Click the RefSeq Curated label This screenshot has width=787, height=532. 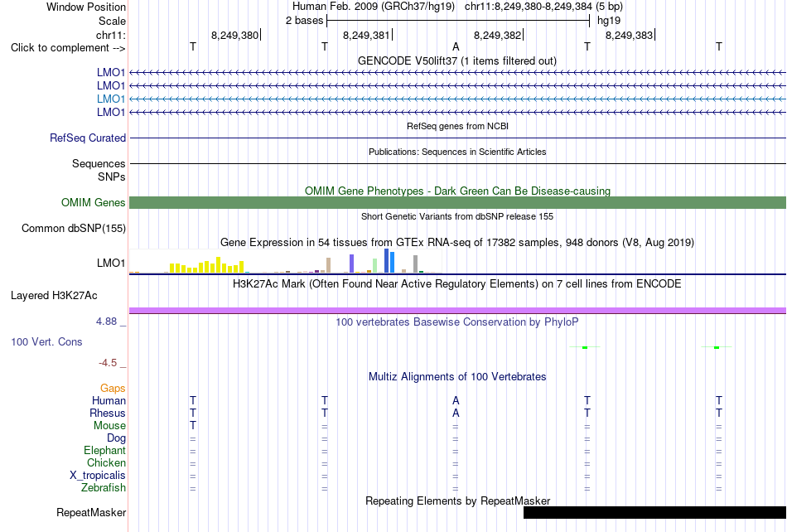[x=88, y=138]
